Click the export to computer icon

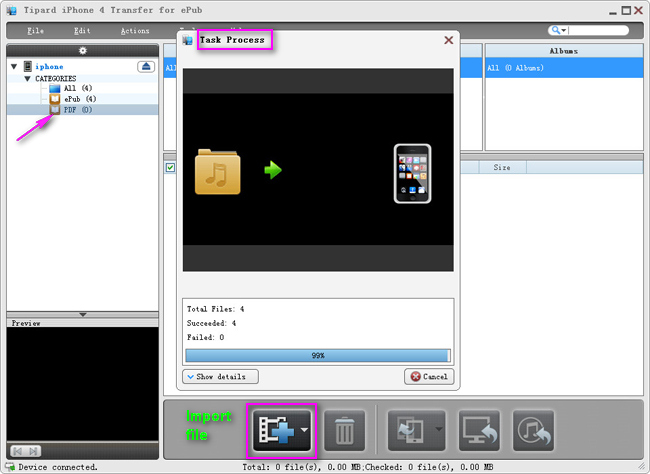tap(479, 431)
